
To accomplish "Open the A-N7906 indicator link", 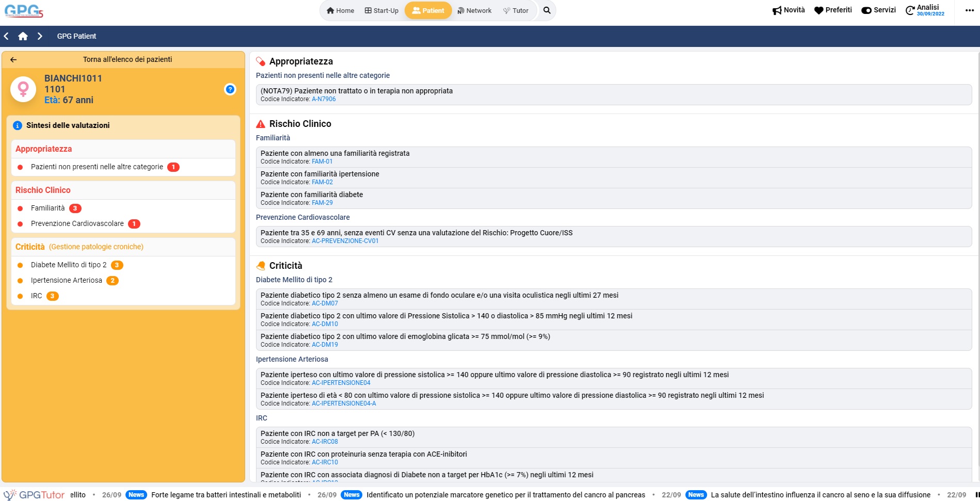I will coord(324,99).
